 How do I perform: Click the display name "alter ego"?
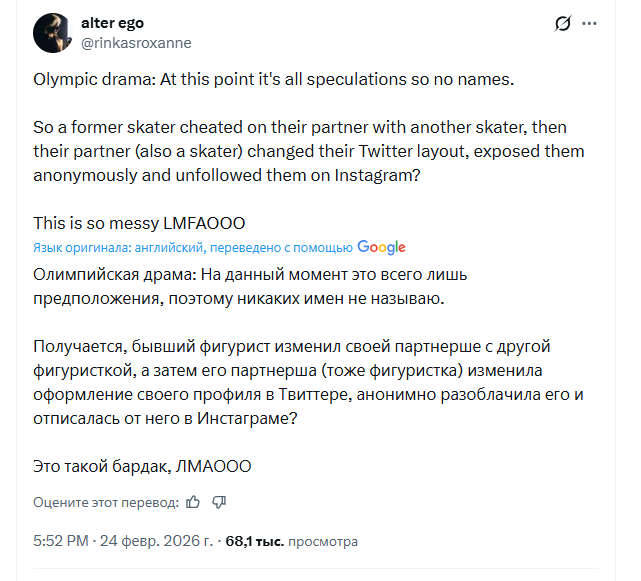tap(114, 24)
